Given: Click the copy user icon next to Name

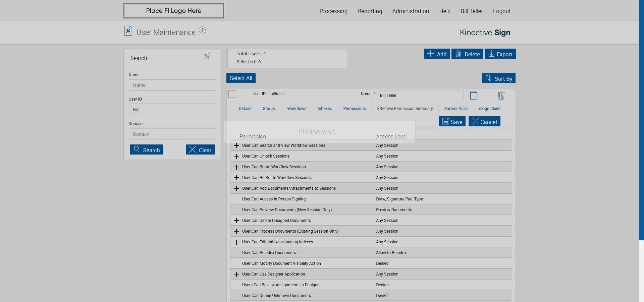Looking at the screenshot, I should (473, 96).
